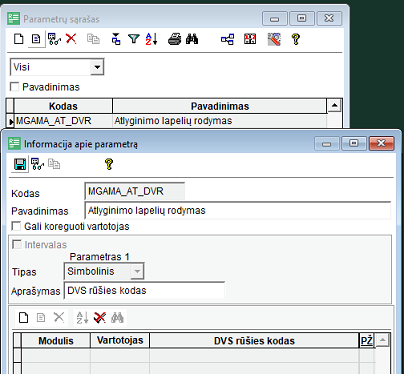
Task: Toggle the Intervalas checkbox
Action: [x=16, y=244]
